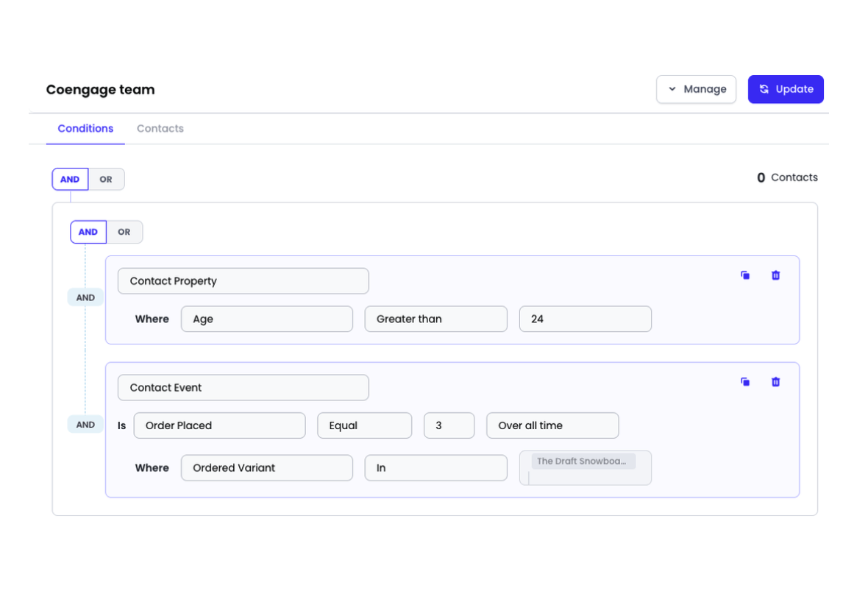Switch nested group logic to OR

click(x=124, y=233)
